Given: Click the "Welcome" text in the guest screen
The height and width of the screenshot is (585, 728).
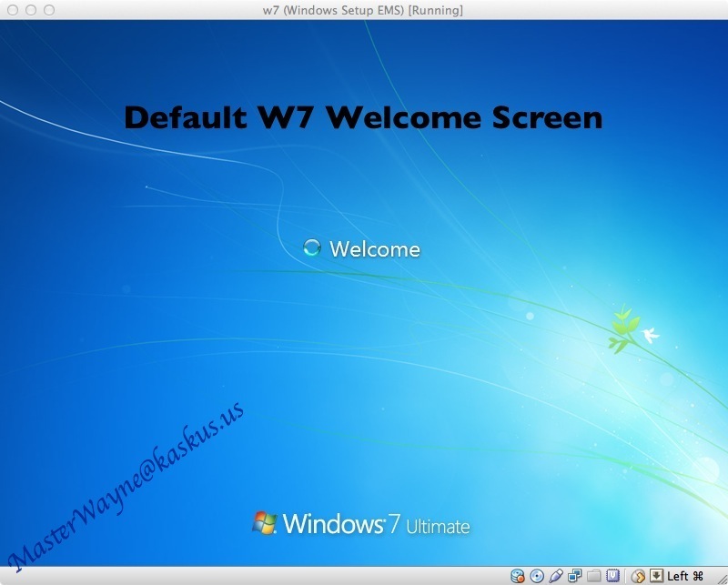Looking at the screenshot, I should click(375, 248).
